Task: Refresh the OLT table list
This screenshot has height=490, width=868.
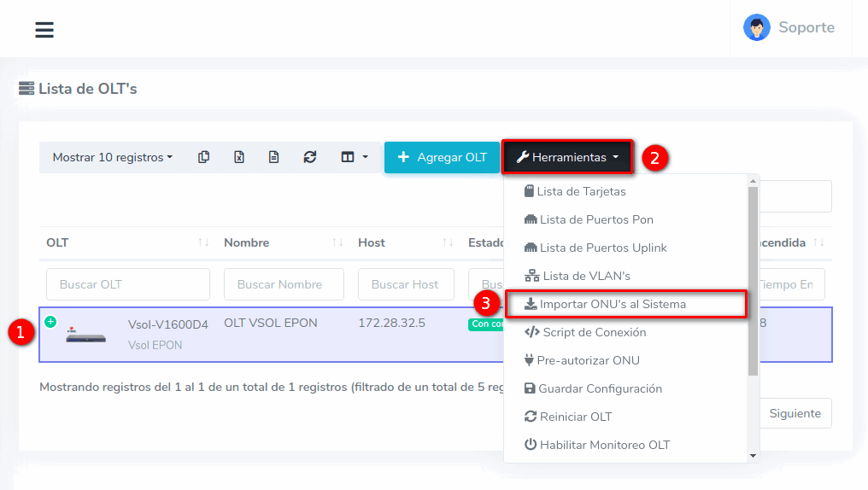Action: pos(310,157)
